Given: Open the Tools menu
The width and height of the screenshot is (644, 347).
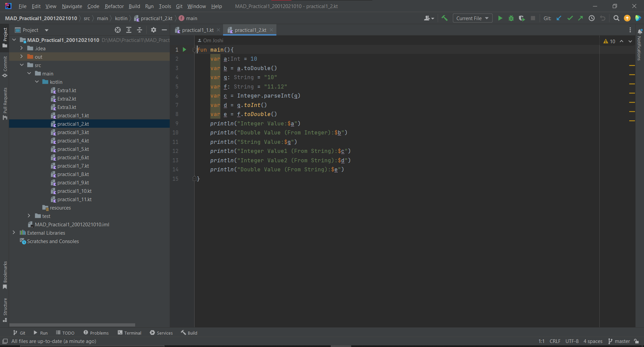Looking at the screenshot, I should (x=165, y=6).
